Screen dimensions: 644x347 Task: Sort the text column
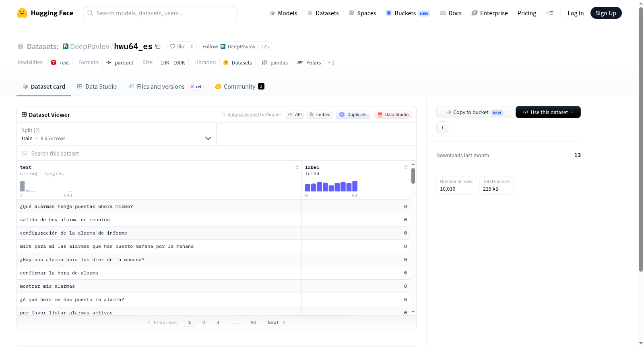(297, 167)
